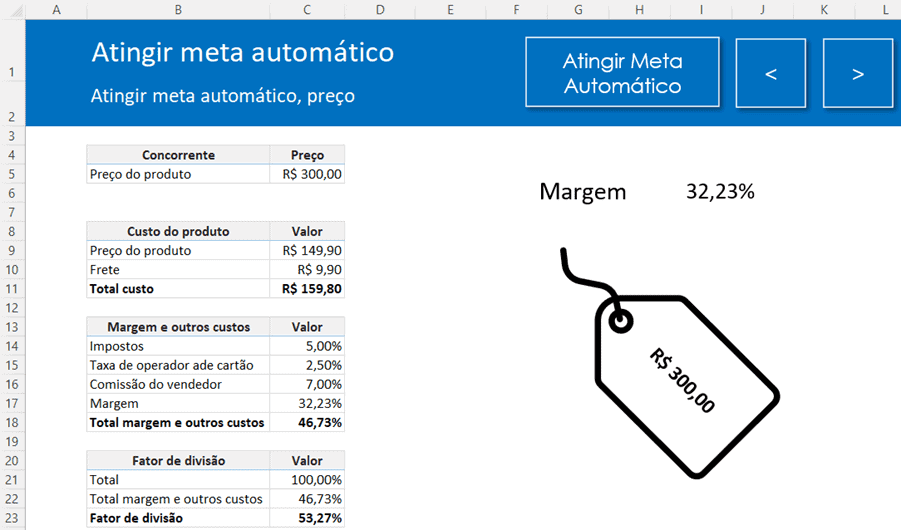
Task: Select competitor price cell R$ 300,00
Action: coord(307,174)
